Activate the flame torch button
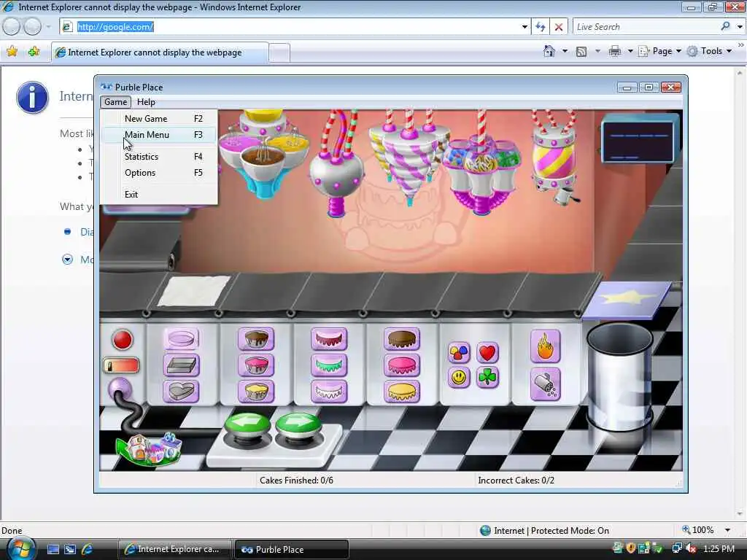Image resolution: width=747 pixels, height=560 pixels. (546, 346)
